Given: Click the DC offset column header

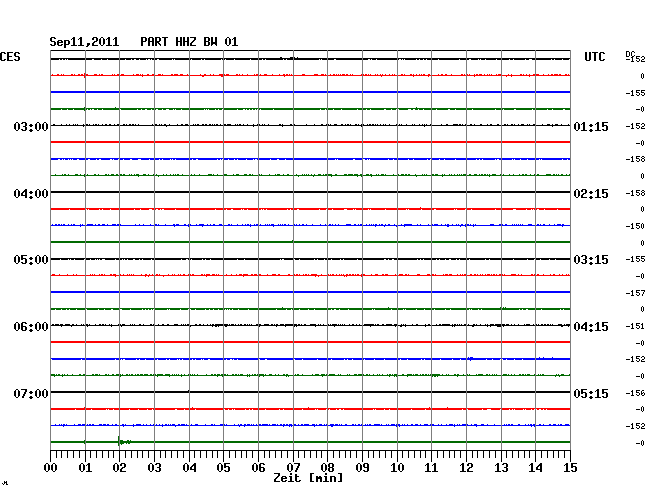Looking at the screenshot, I should click(x=630, y=53).
